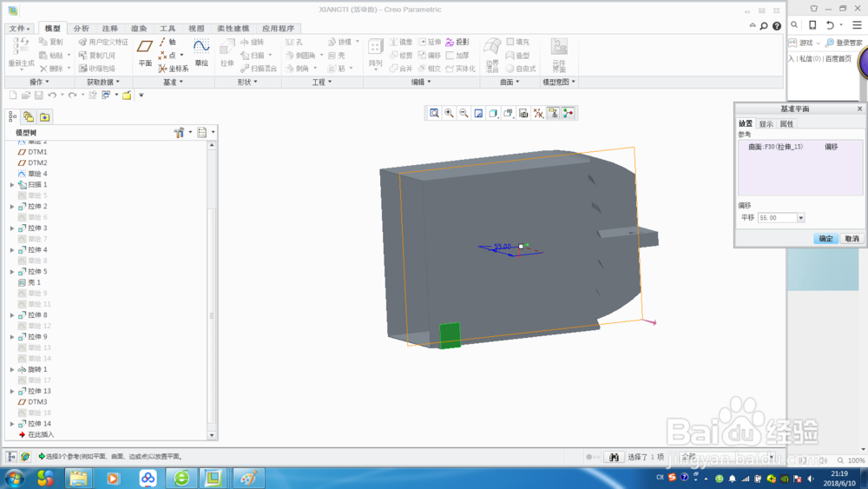
Task: Expand the 拉伸 14 tree node
Action: click(12, 424)
